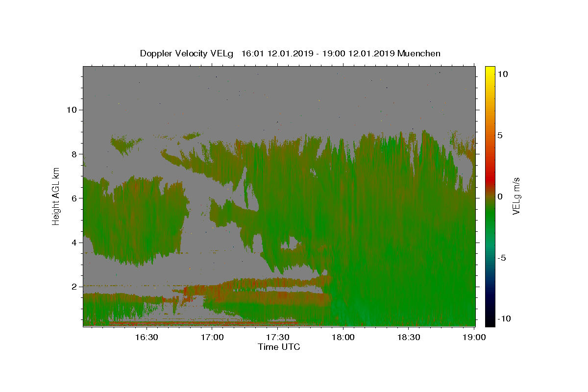Click the colorbar value 0
This screenshot has width=588, height=392.
tap(500, 196)
